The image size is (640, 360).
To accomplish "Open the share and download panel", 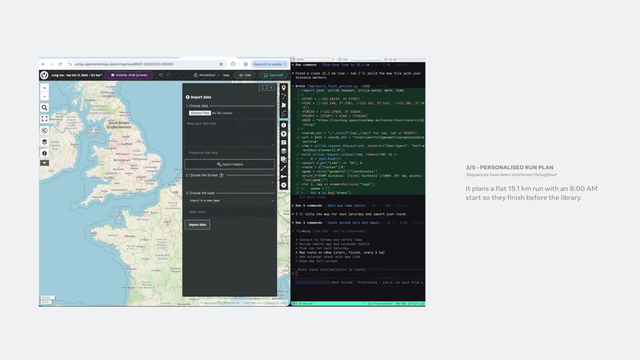I will [44, 131].
